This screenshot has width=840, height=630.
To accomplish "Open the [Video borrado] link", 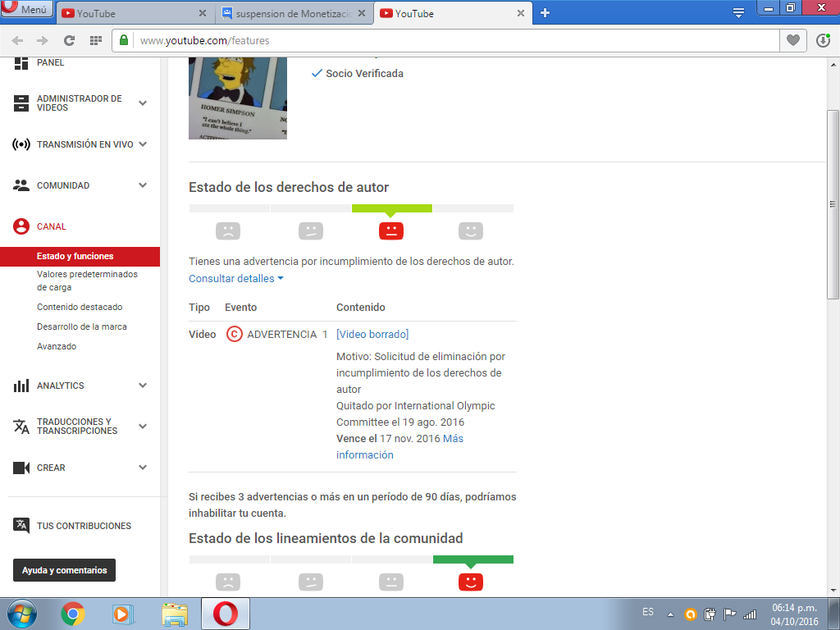I will (372, 335).
